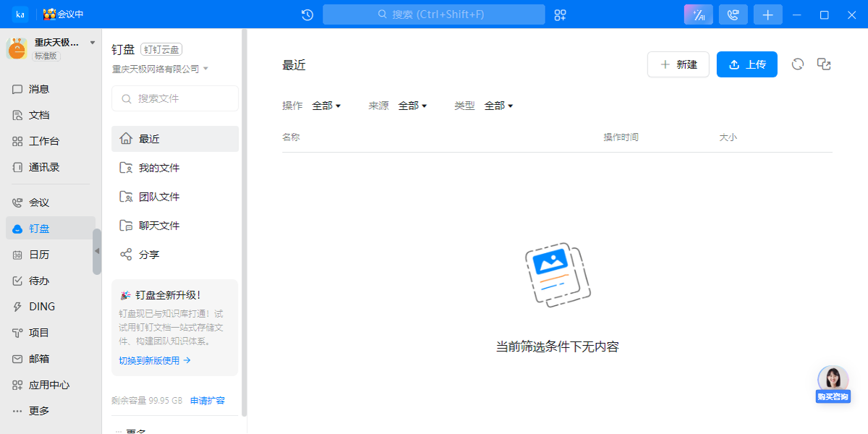Open the DING lightning icon

pos(17,306)
